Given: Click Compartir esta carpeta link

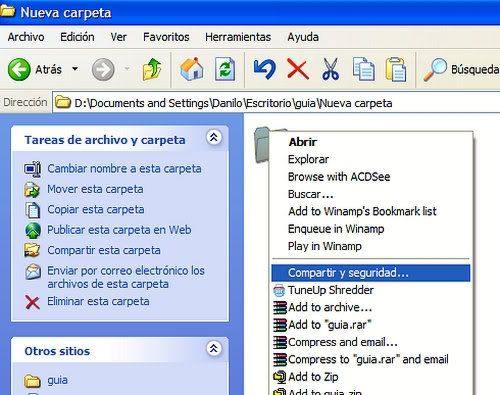Looking at the screenshot, I should [x=104, y=250].
